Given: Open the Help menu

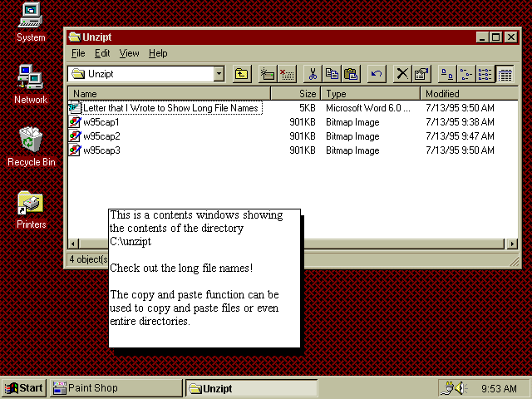Looking at the screenshot, I should tap(158, 53).
